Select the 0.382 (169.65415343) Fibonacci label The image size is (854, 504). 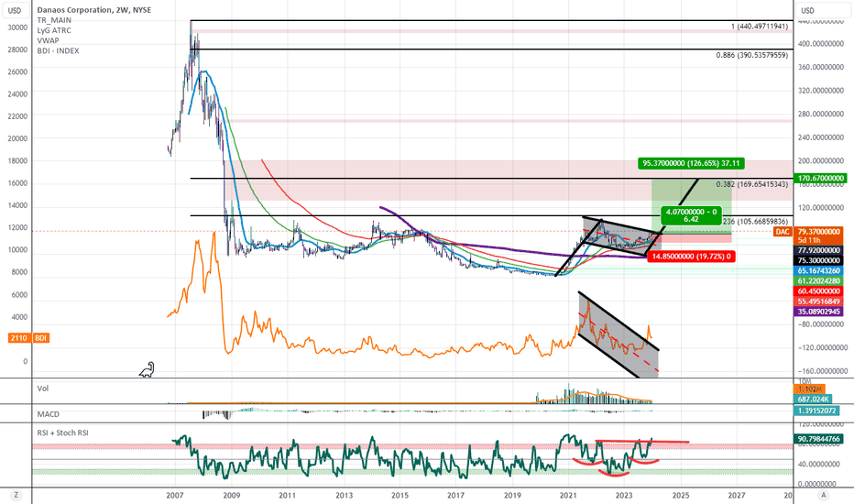click(751, 184)
